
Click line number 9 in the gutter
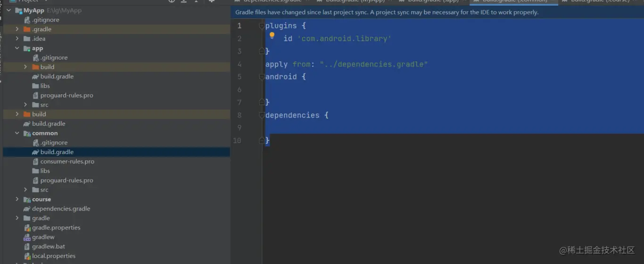pyautogui.click(x=239, y=128)
